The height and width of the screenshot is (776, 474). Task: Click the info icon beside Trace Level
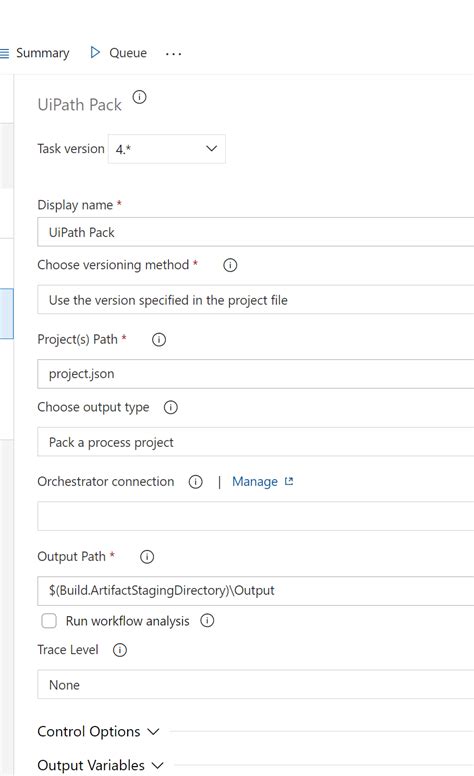[120, 650]
